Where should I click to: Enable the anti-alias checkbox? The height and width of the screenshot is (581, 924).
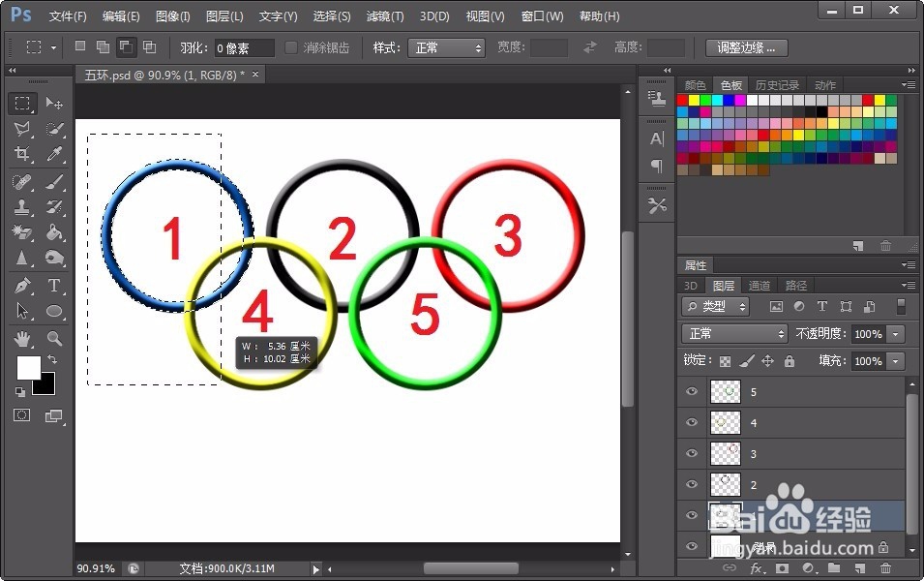(290, 47)
